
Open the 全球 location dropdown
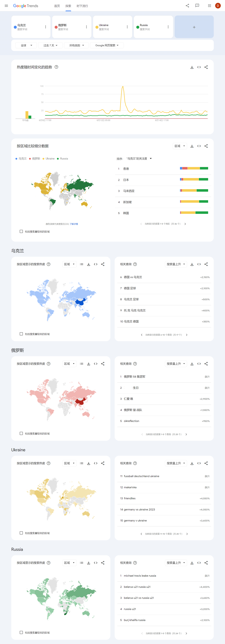pos(26,46)
